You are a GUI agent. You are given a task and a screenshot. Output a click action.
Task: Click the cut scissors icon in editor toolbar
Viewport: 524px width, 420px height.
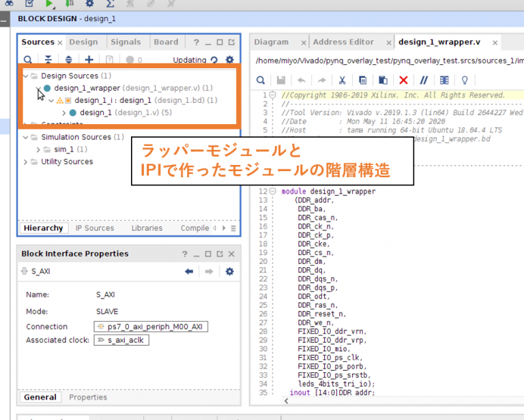343,80
